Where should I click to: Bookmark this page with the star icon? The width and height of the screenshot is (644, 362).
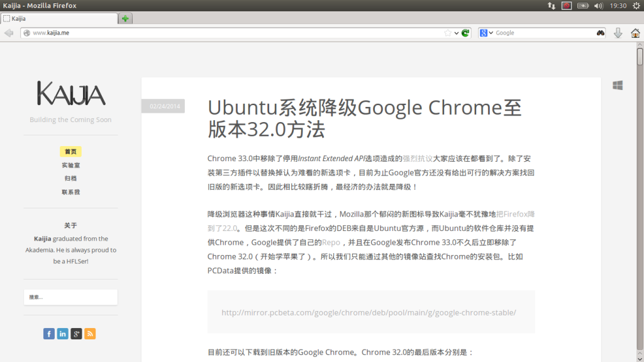tap(448, 33)
